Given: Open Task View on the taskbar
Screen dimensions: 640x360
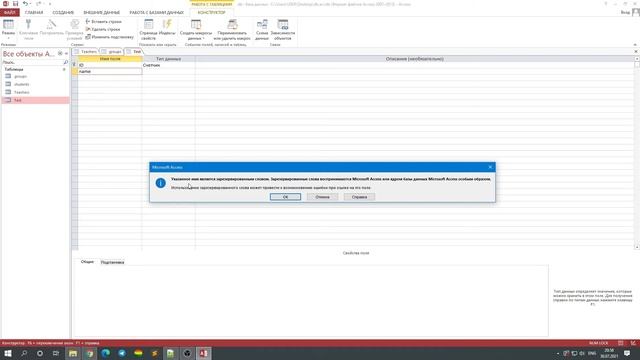Looking at the screenshot, I should pos(56,353).
